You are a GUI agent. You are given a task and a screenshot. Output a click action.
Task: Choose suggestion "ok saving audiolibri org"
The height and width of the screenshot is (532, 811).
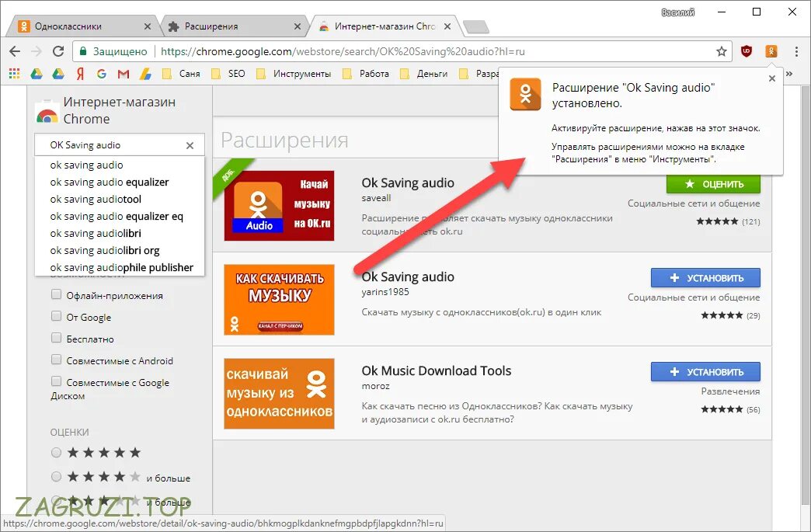(x=120, y=250)
